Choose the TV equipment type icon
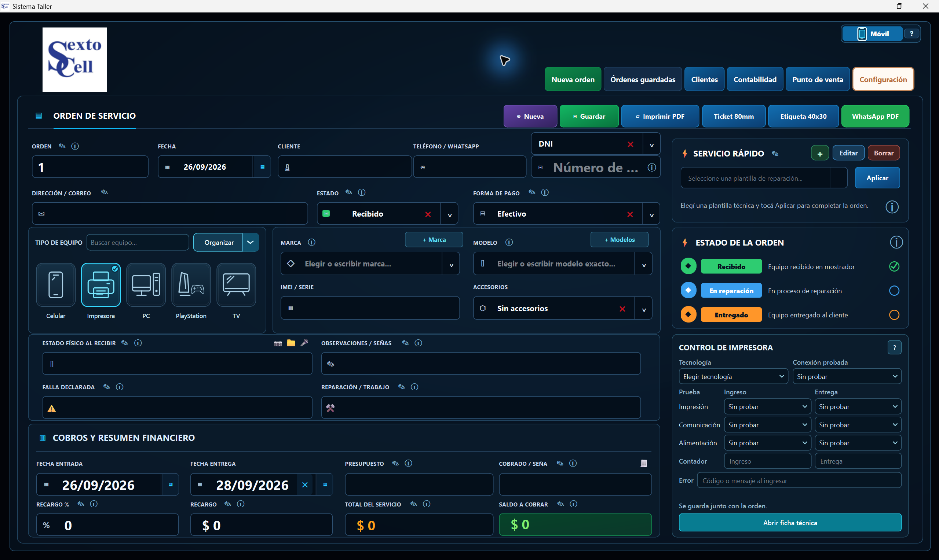939x560 pixels. pos(236,285)
